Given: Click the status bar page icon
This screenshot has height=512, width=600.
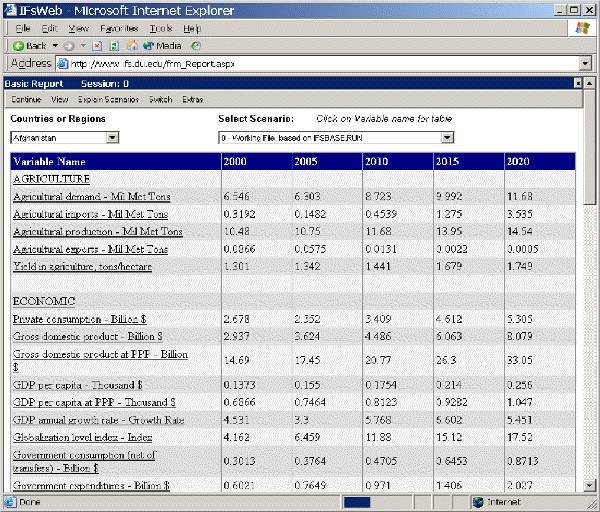Looking at the screenshot, I should [x=10, y=502].
